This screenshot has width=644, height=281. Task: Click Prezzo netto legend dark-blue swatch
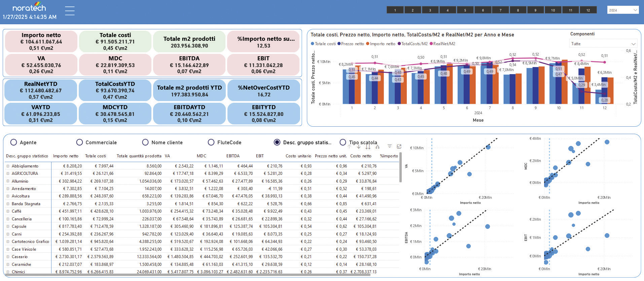coord(339,44)
